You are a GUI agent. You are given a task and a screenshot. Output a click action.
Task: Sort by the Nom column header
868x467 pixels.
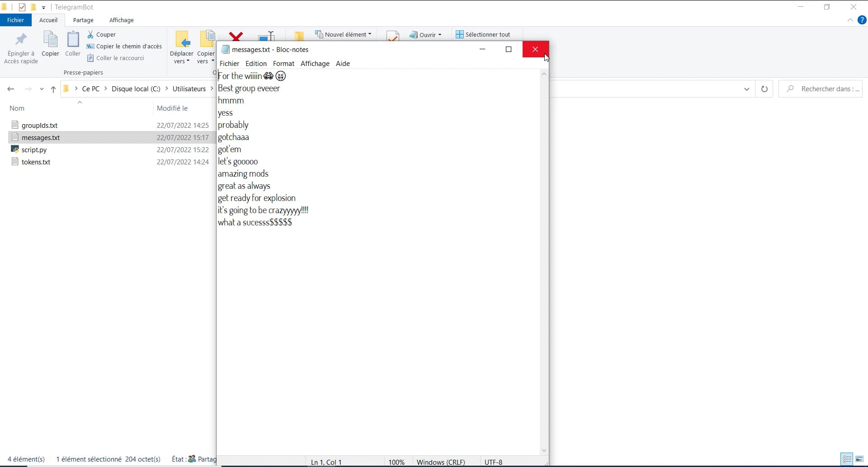(x=17, y=108)
